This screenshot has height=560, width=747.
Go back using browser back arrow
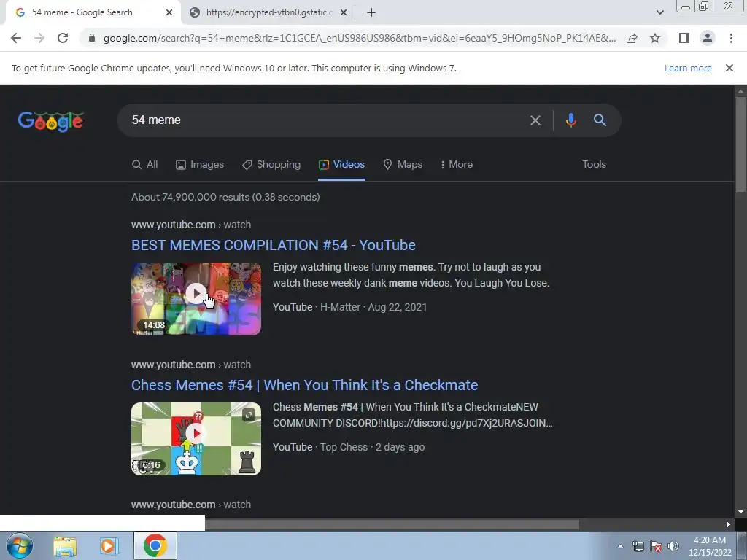[x=16, y=38]
